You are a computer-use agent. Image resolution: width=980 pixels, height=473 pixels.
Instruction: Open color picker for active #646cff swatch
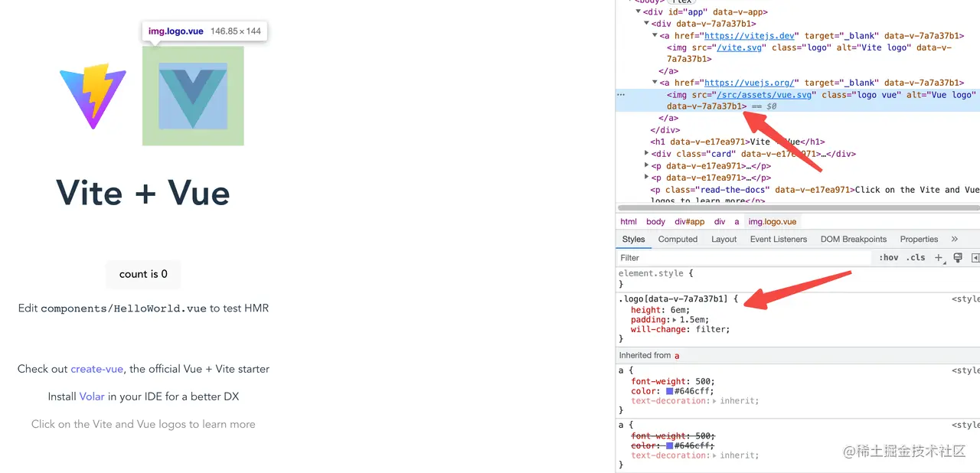(669, 391)
